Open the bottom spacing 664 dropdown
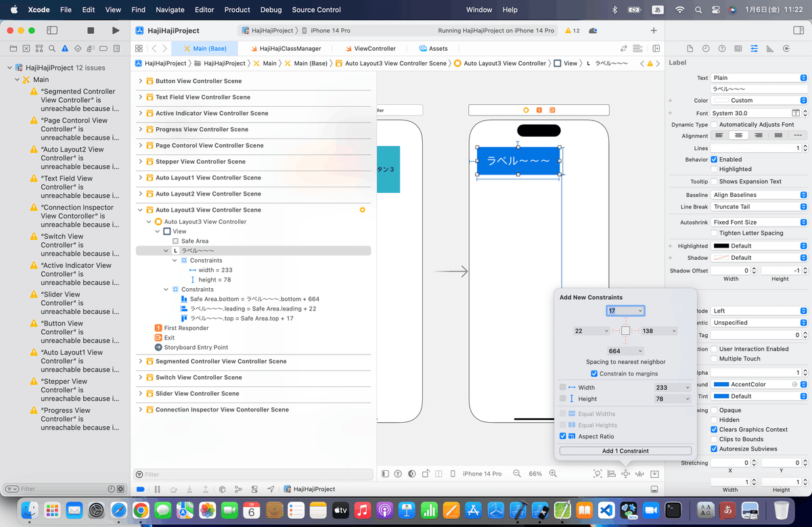 (625, 351)
